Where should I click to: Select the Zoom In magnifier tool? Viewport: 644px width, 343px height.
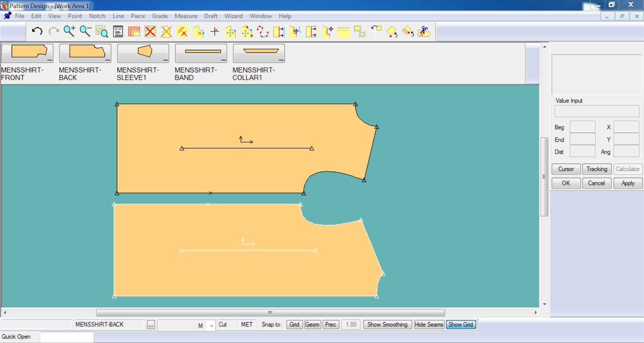click(70, 31)
